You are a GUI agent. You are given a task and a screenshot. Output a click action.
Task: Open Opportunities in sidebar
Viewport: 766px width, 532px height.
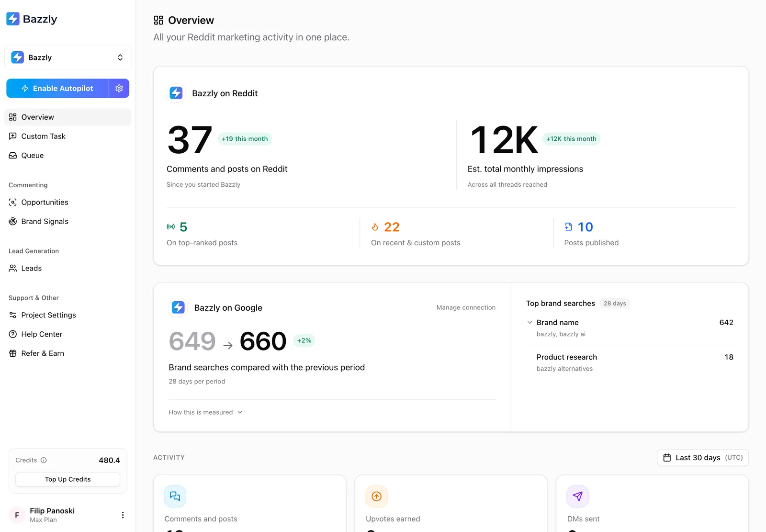68,203
